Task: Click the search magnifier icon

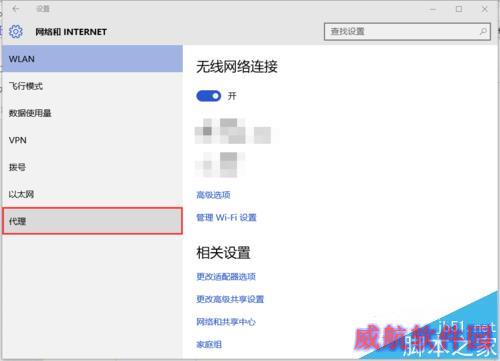Action: click(483, 32)
